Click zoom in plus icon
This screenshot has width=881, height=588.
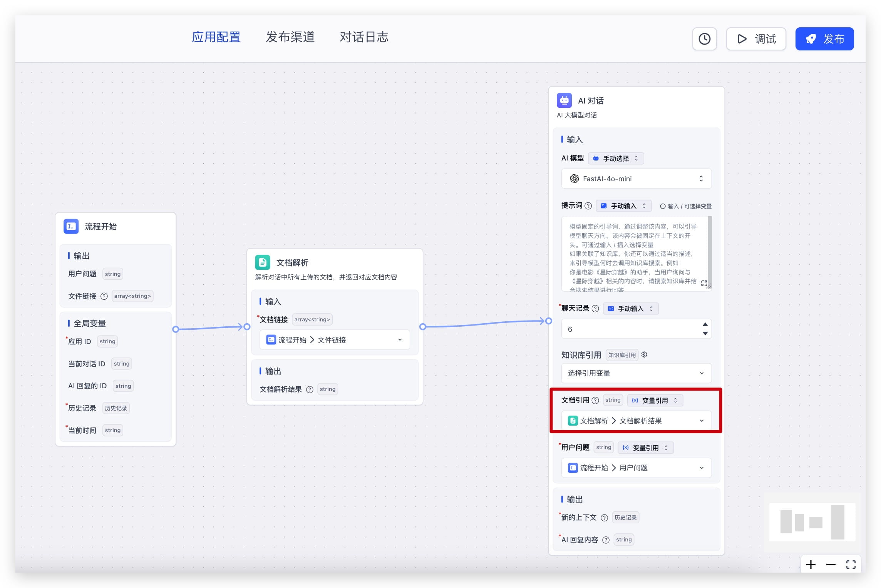811,565
